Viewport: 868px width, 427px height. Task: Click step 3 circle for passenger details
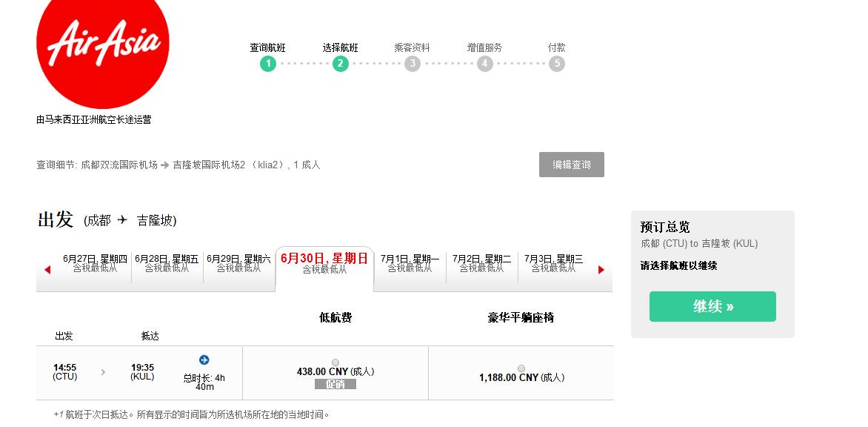[x=413, y=64]
